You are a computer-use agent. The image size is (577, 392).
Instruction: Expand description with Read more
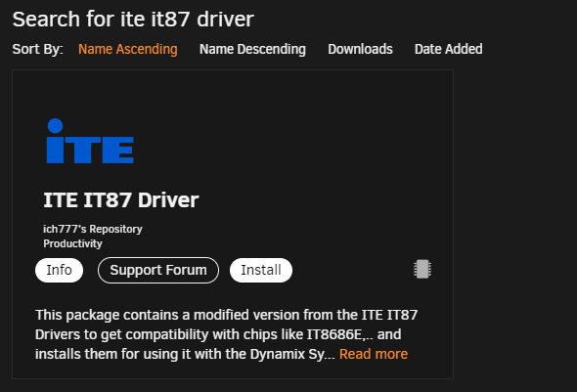(374, 354)
